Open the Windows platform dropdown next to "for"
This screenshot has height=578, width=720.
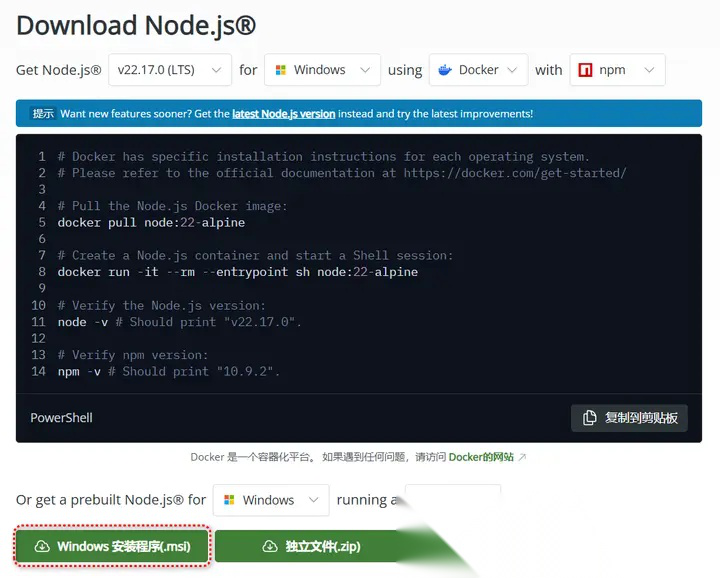(x=322, y=70)
